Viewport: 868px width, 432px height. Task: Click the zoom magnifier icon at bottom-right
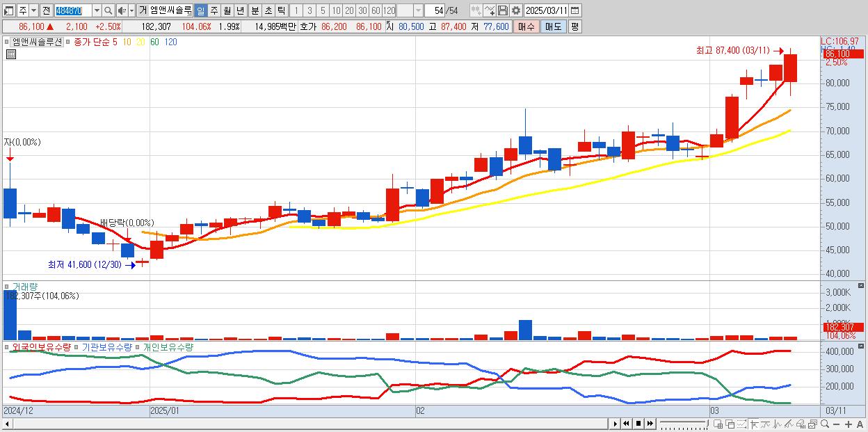point(823,424)
